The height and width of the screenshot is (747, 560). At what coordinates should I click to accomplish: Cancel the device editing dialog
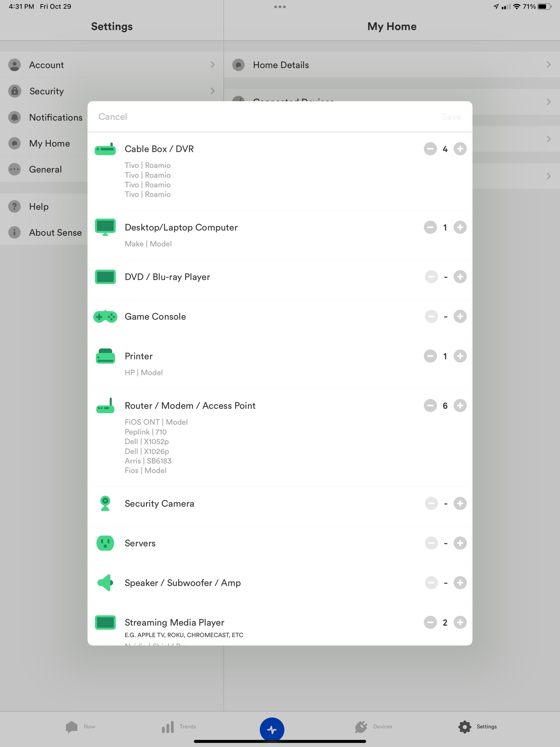pyautogui.click(x=113, y=117)
